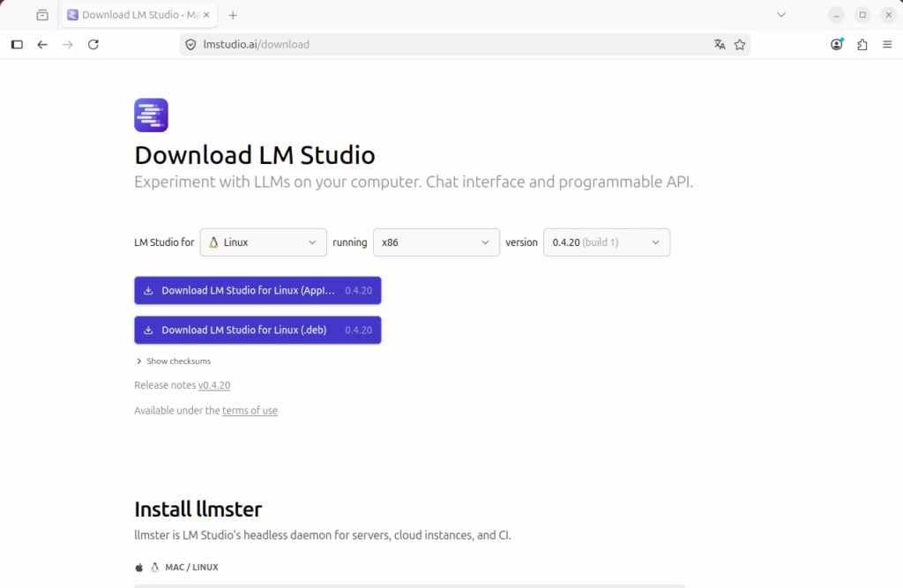The image size is (903, 588).
Task: Click the Download LM Studio heading
Action: tap(255, 155)
